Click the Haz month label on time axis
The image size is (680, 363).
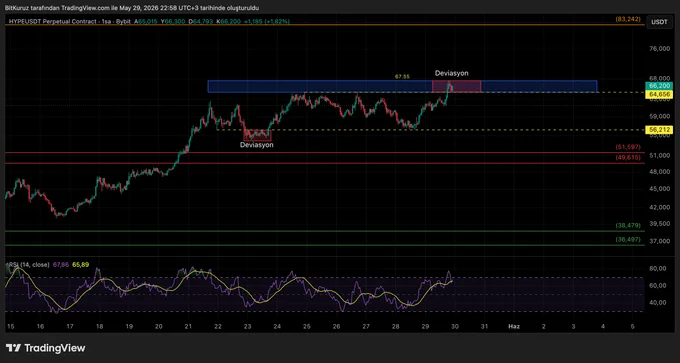point(513,327)
